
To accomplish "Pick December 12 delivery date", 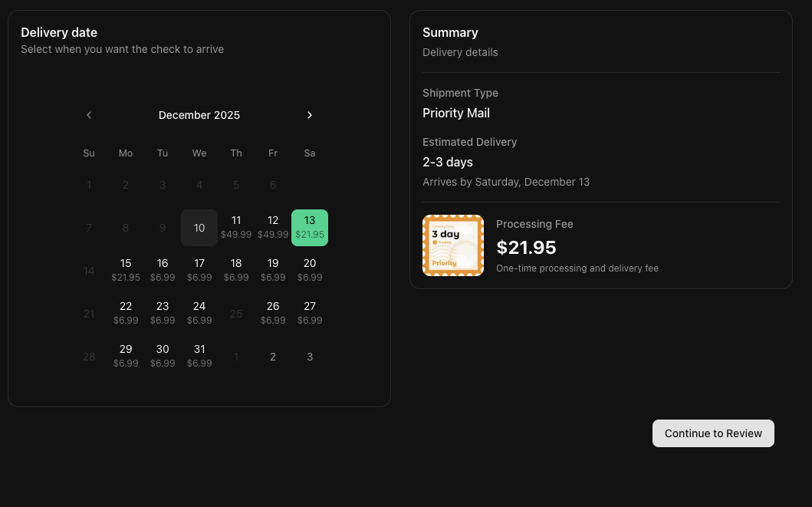I will click(x=273, y=228).
